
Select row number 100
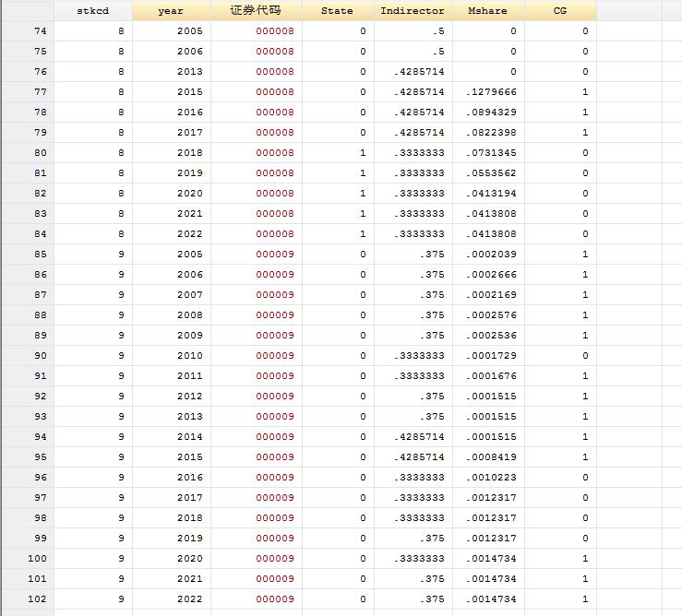click(28, 558)
